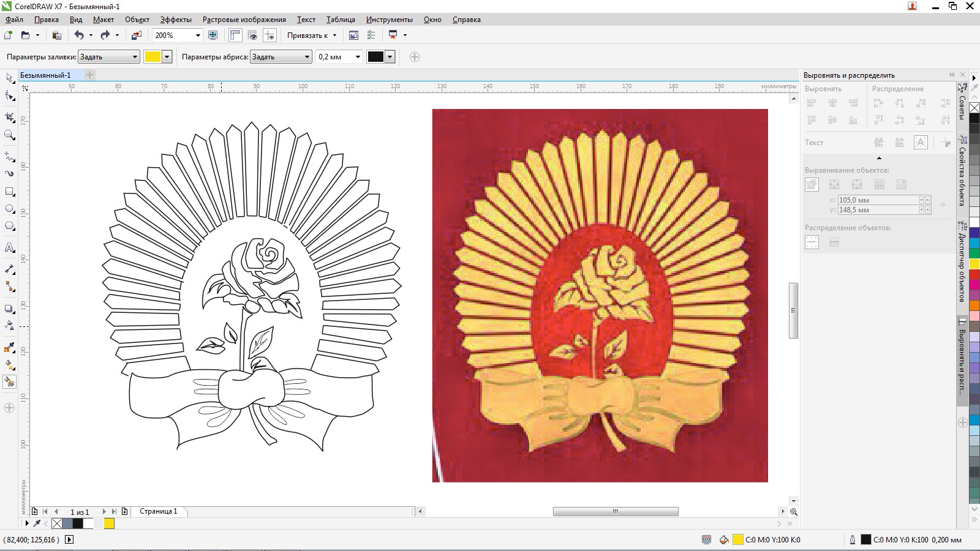Click the horizontal scrollbar thumb

pyautogui.click(x=616, y=512)
